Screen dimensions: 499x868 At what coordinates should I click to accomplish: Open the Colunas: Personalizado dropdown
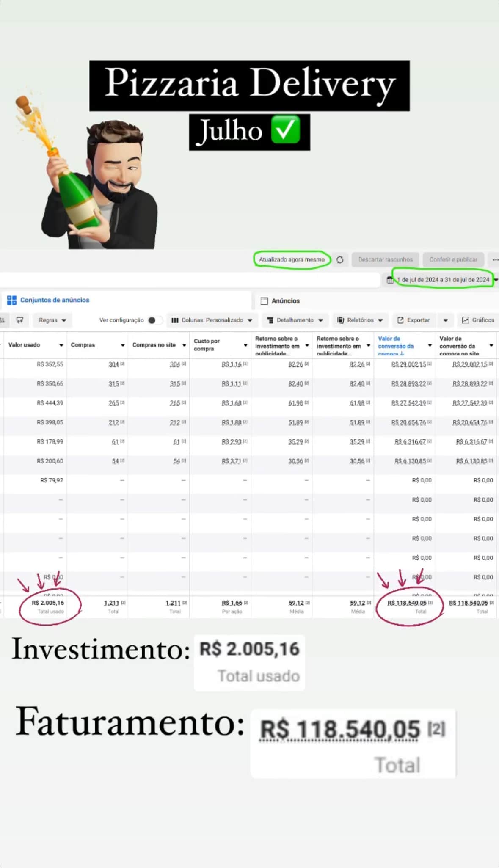click(212, 320)
